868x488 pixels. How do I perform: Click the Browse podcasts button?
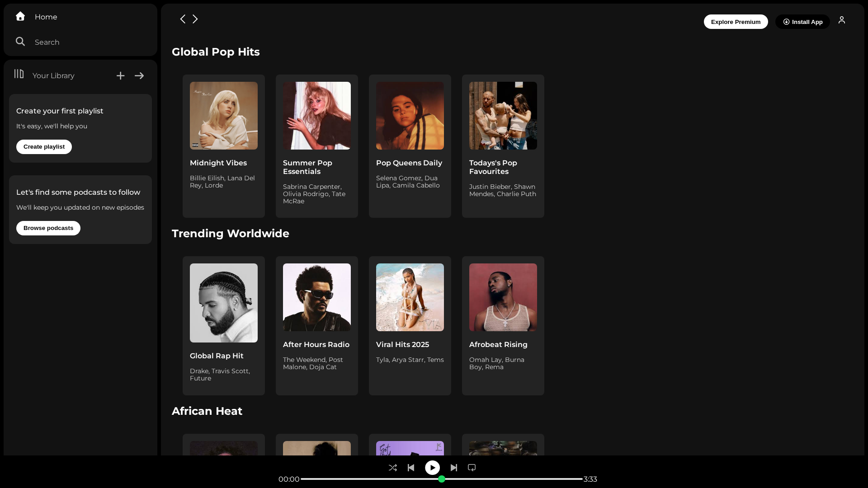pyautogui.click(x=48, y=228)
